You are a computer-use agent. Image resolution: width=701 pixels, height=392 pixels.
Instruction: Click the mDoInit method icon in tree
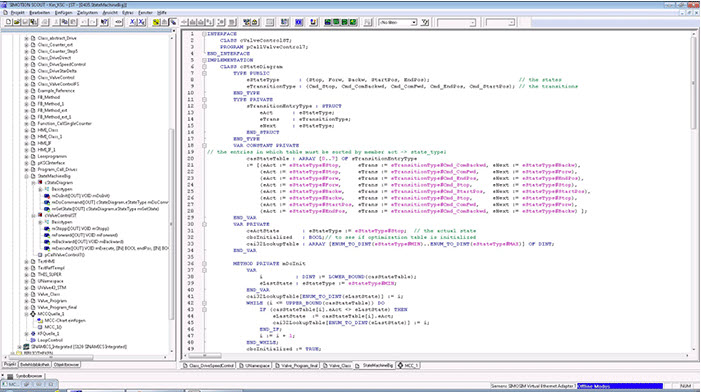(x=47, y=196)
